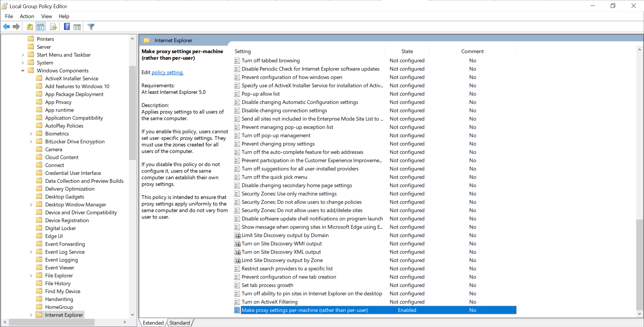Open the File menu
This screenshot has width=644, height=327.
(x=9, y=16)
